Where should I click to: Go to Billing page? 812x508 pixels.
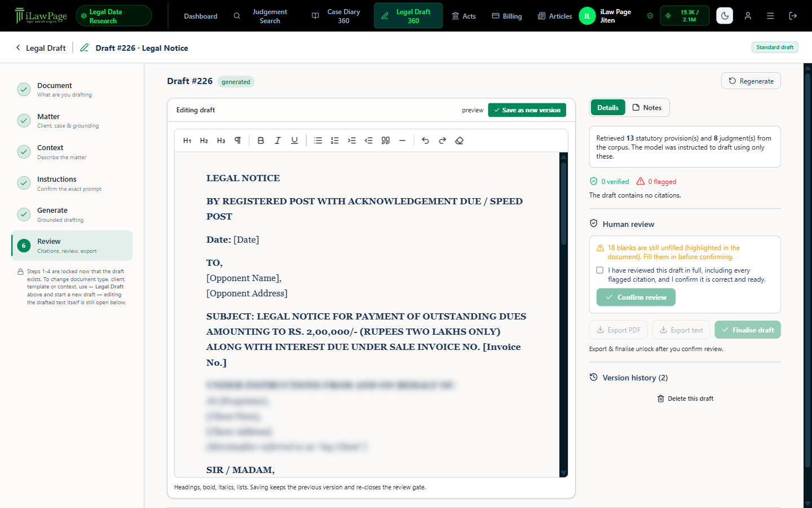507,16
